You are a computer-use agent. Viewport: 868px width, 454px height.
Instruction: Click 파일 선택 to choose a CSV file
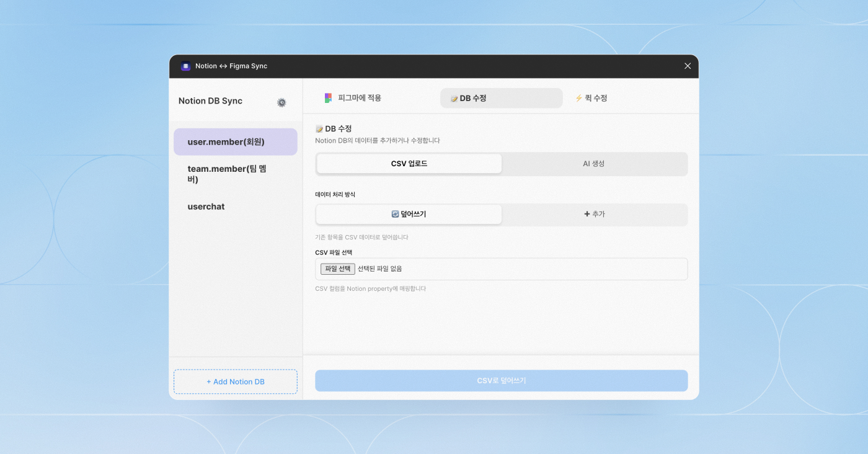click(337, 269)
